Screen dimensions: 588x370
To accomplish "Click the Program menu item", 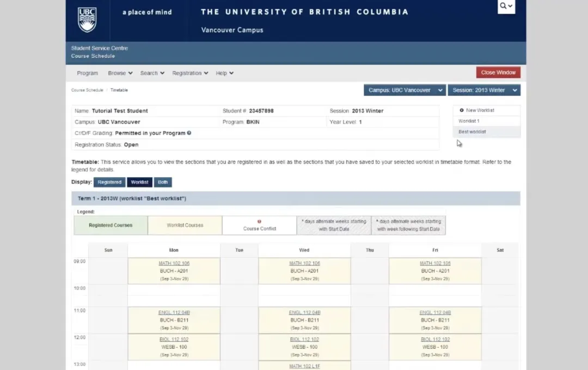I will point(87,73).
